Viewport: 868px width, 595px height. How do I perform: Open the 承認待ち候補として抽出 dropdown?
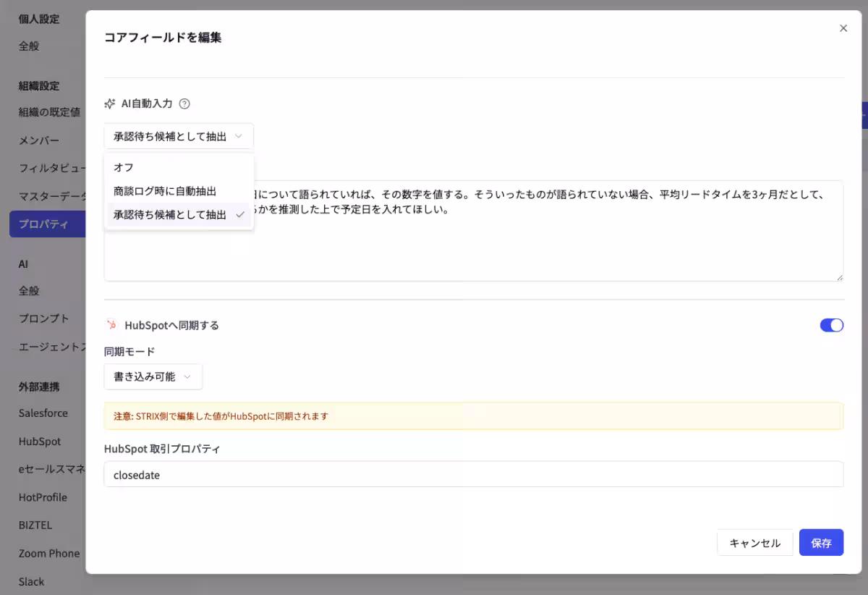click(x=179, y=136)
